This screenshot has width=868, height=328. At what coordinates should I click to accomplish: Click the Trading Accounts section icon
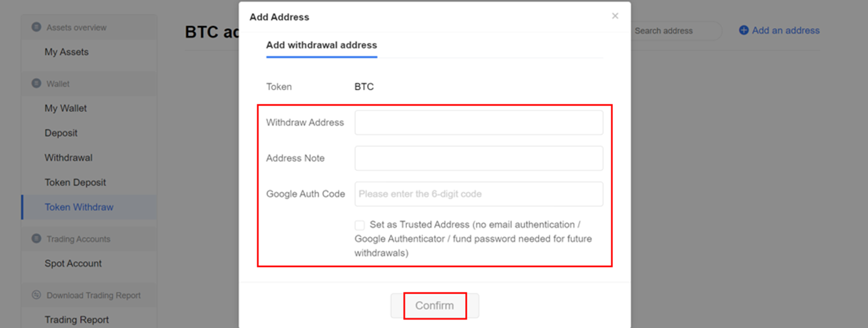(36, 238)
